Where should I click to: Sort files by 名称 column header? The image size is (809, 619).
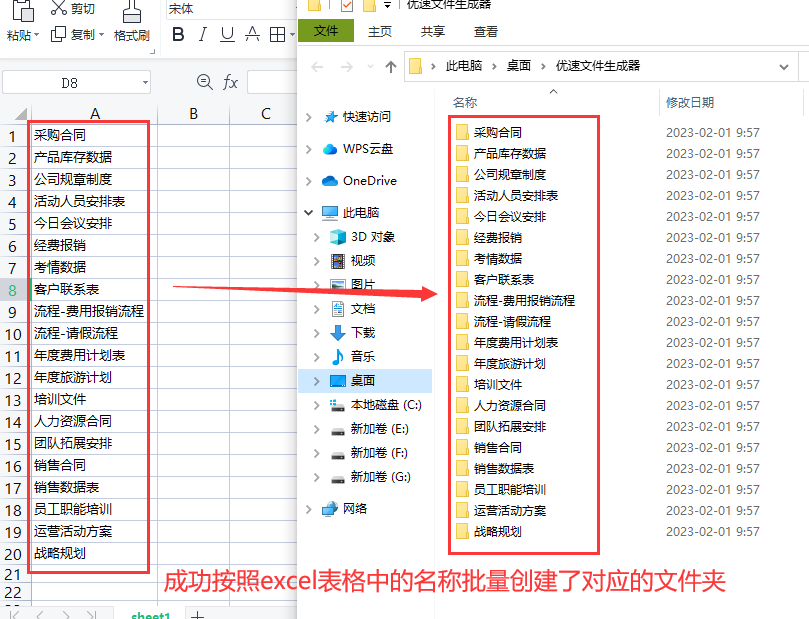(x=465, y=103)
